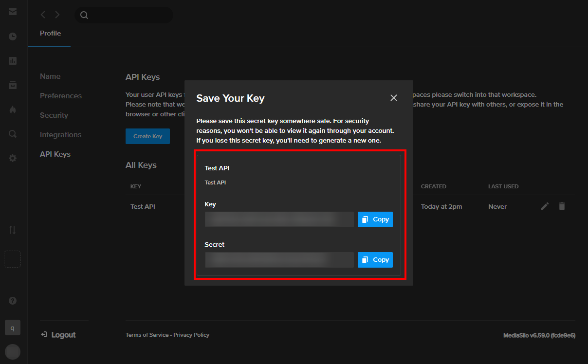This screenshot has width=588, height=364.
Task: Open the envelope inbox icon in sidebar
Action: [13, 12]
